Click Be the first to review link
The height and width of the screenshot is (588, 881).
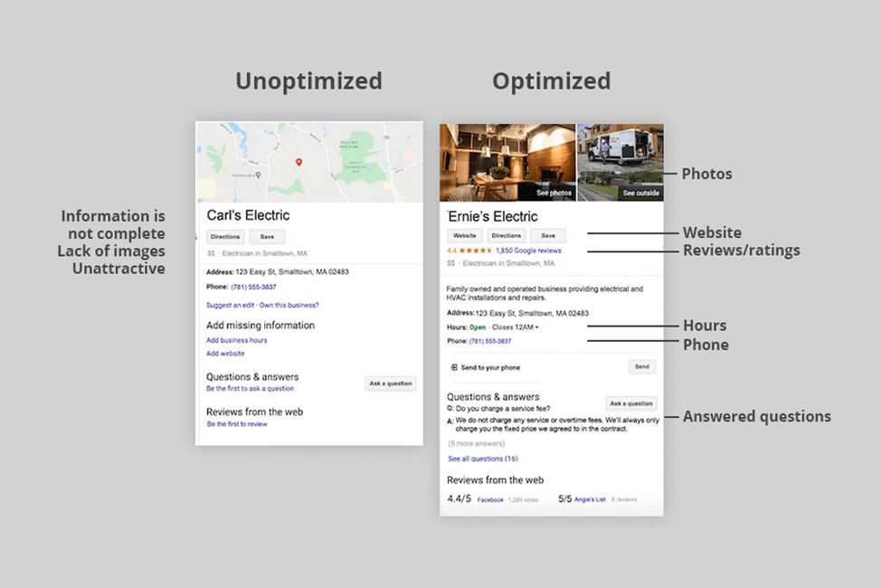(x=237, y=424)
